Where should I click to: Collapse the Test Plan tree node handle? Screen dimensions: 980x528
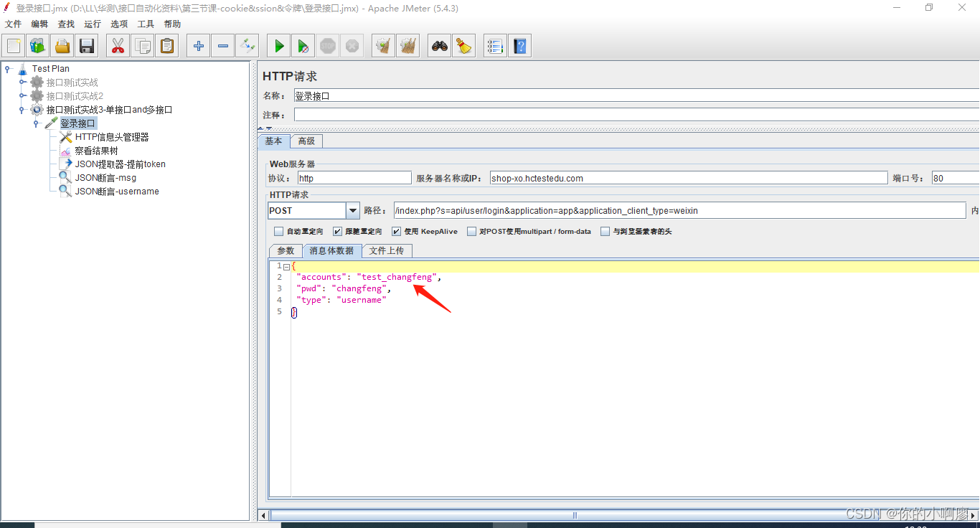pos(7,69)
